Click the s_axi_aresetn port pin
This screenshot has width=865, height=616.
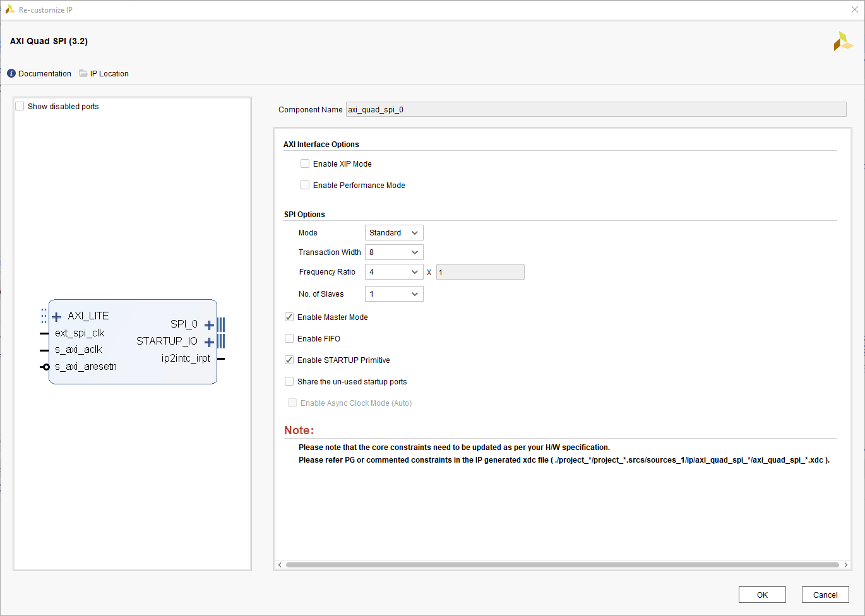coord(45,367)
